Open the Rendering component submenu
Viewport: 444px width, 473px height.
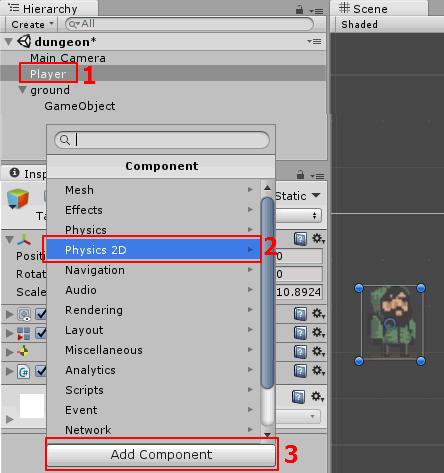coord(153,310)
